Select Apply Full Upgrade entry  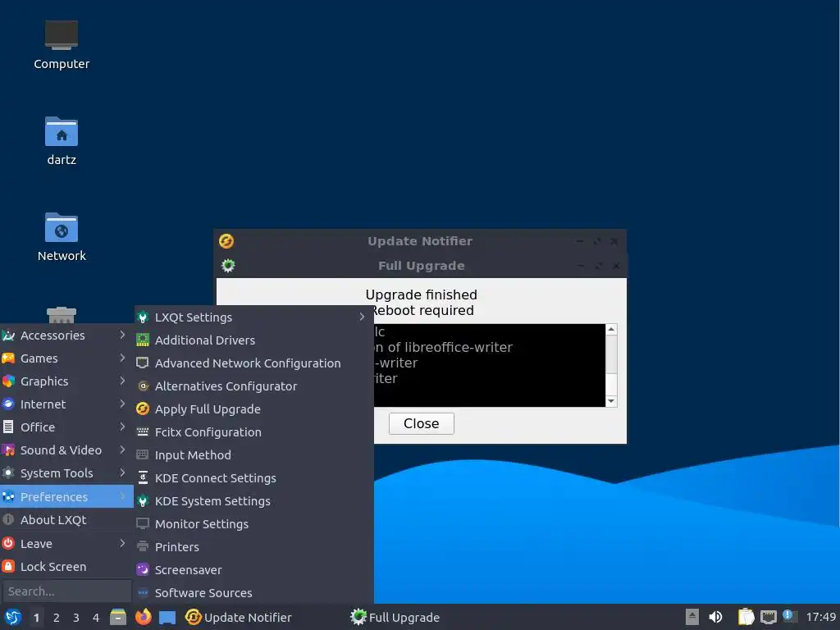(254, 409)
